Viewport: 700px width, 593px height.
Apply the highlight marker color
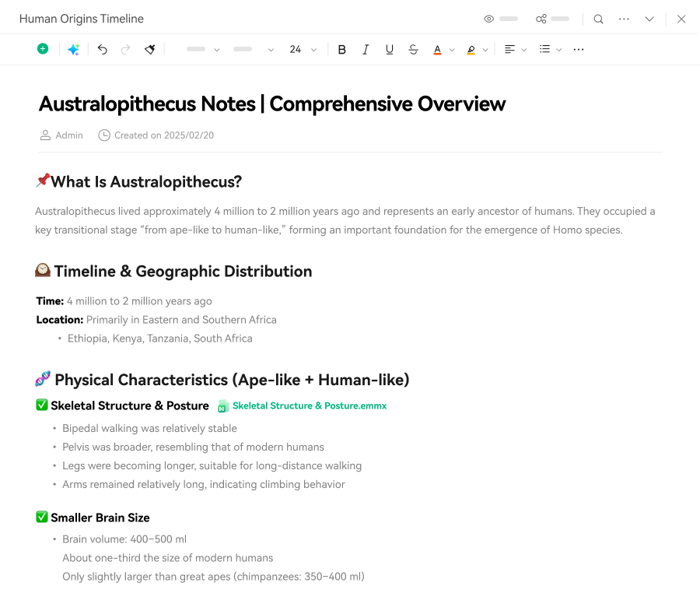471,50
